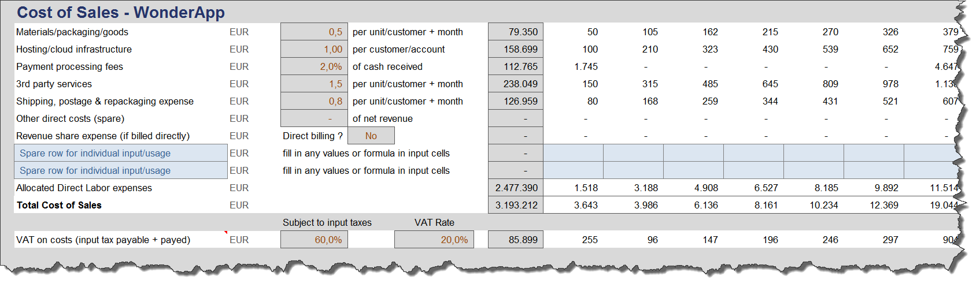
Task: Select first 'Spare row for individual input/usage' label
Action: click(121, 153)
